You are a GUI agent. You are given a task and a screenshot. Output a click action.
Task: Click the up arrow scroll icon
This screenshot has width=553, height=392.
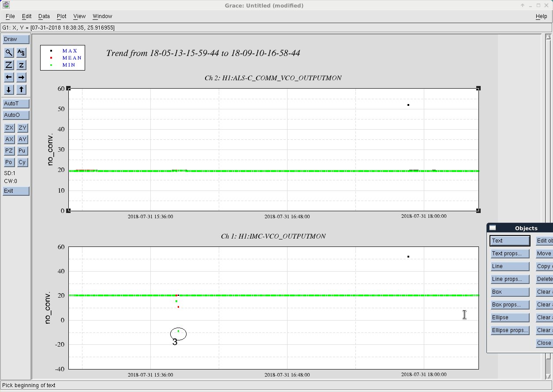tap(21, 90)
